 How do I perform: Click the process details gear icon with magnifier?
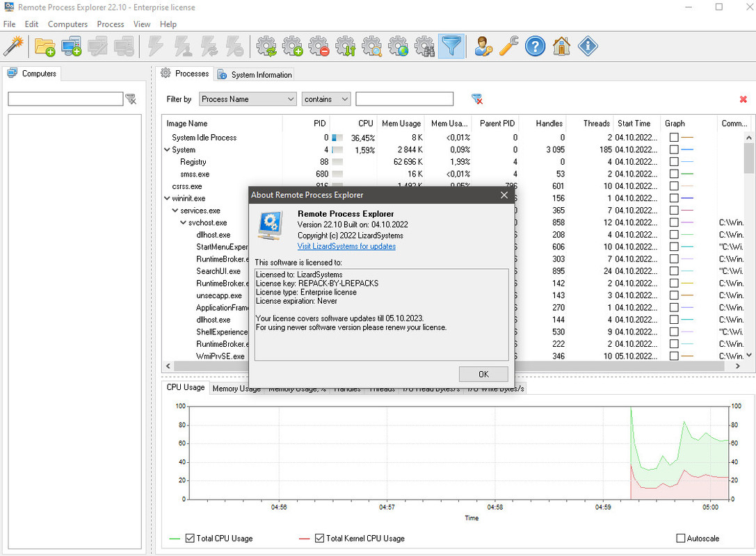coord(371,47)
